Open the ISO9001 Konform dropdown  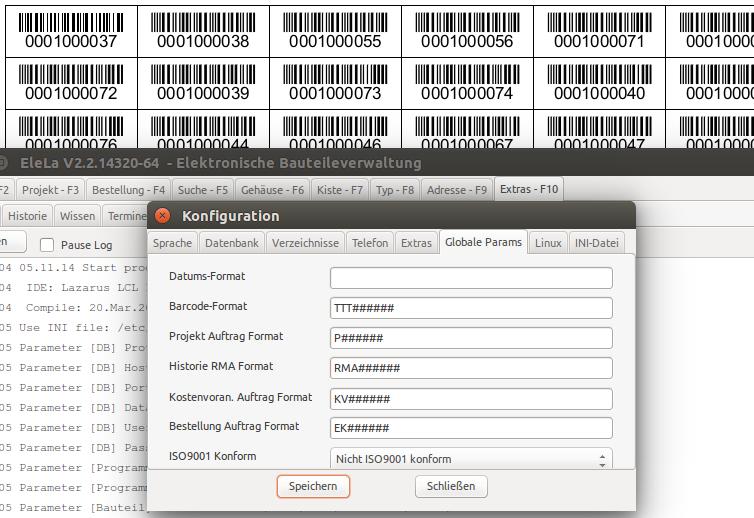tap(471, 458)
